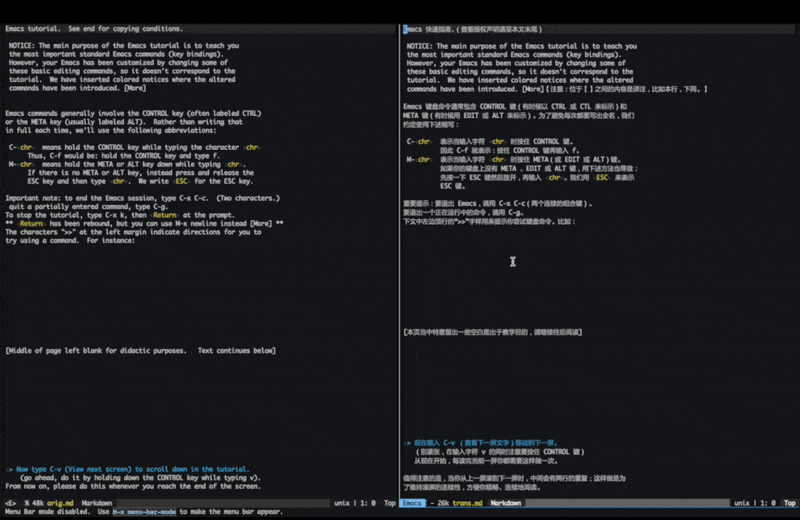Open the [More] link after 'M-x newline instead' in left pane

pos(261,224)
